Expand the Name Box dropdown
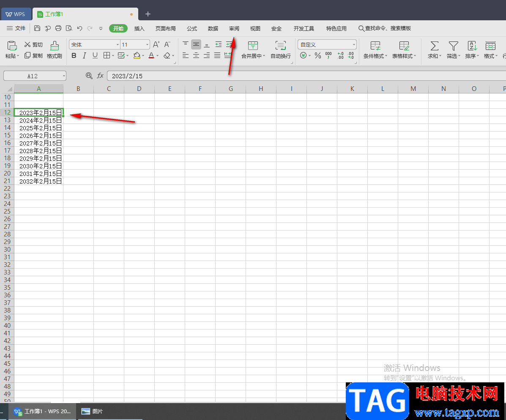 (x=64, y=76)
